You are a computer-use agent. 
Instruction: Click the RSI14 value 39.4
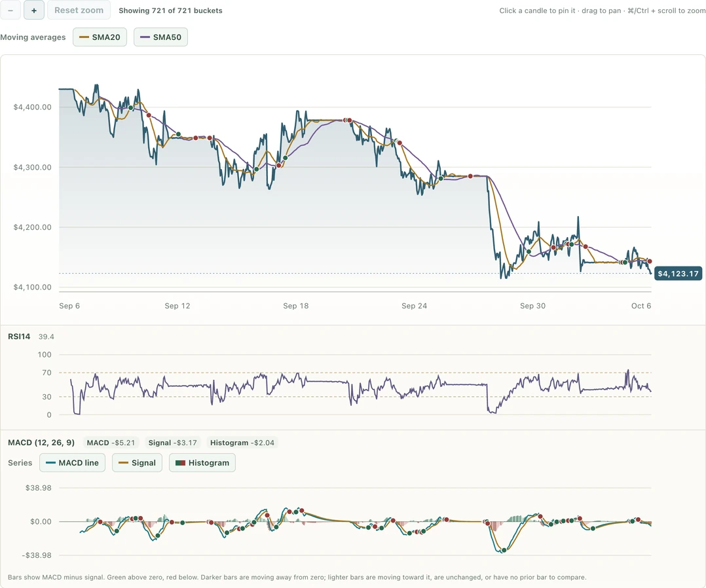pos(46,337)
